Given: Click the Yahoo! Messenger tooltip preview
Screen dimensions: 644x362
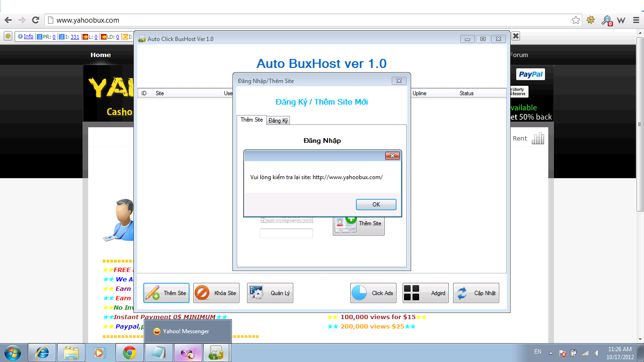Looking at the screenshot, I should (x=188, y=331).
